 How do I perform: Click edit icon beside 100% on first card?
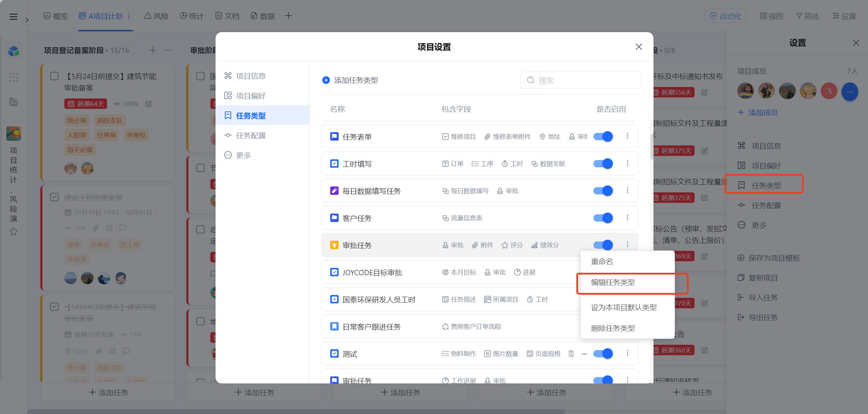149,104
